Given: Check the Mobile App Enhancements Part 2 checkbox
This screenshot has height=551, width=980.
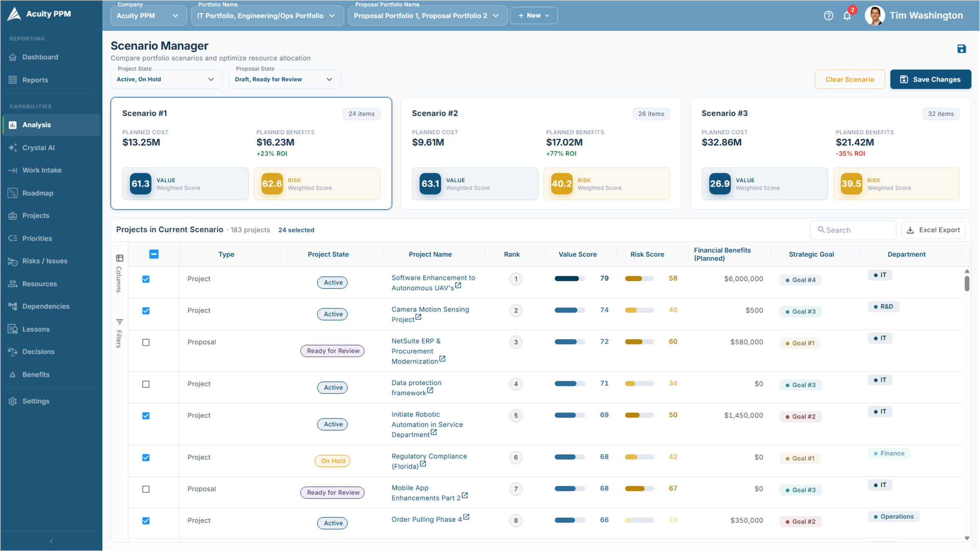Looking at the screenshot, I should 146,489.
